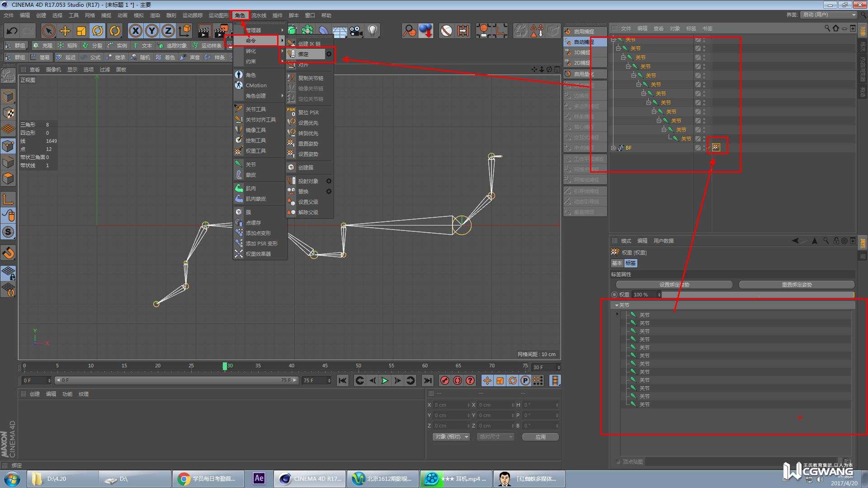Open the 对象 (相对) coordinate dropdown
This screenshot has height=488, width=868.
pyautogui.click(x=451, y=437)
